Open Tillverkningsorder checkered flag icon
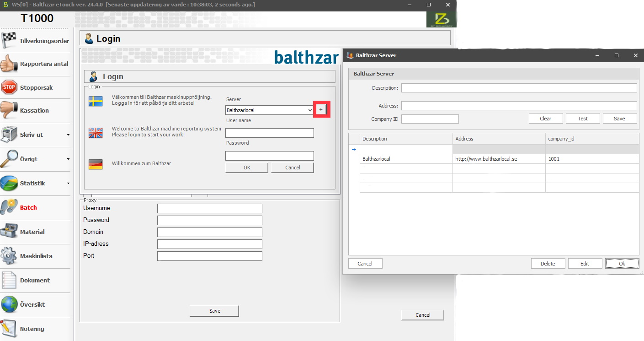This screenshot has height=341, width=644. click(9, 40)
